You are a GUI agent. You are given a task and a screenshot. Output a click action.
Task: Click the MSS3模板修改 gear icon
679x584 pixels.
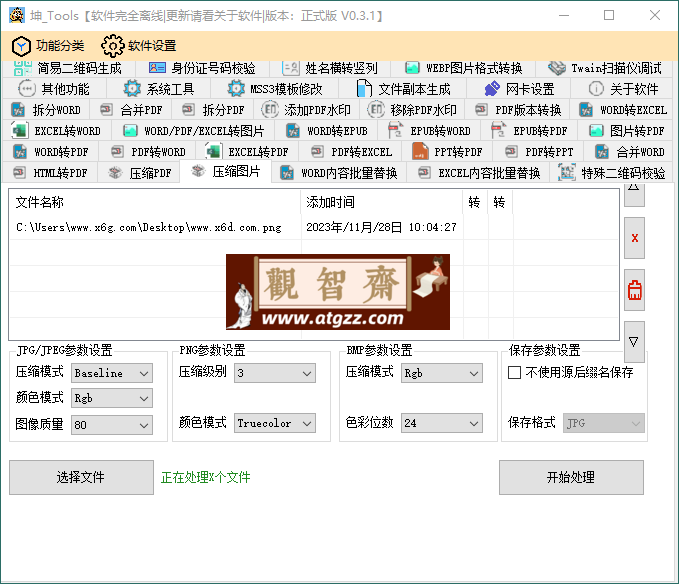coord(236,89)
